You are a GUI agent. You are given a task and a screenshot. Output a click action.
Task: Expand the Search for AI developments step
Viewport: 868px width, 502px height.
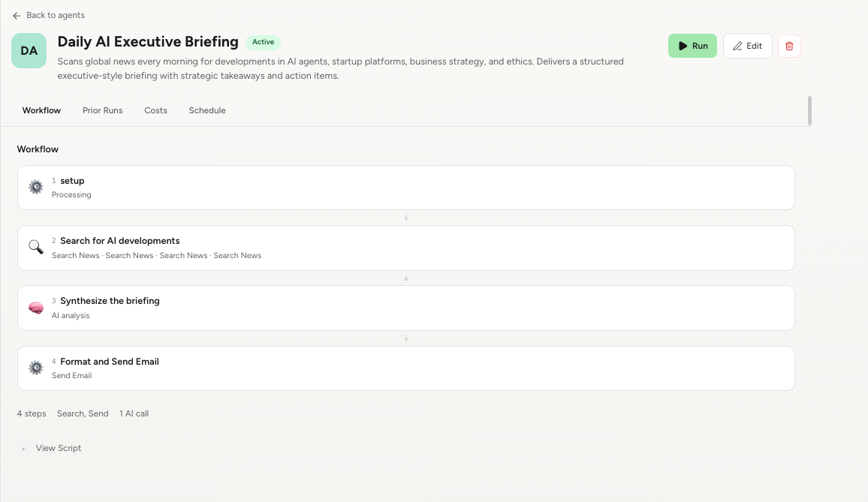click(x=405, y=248)
